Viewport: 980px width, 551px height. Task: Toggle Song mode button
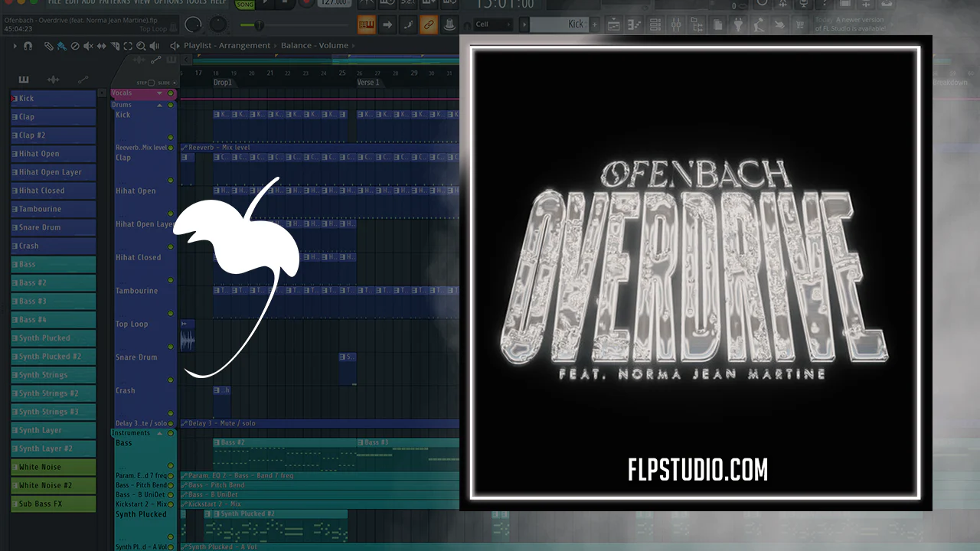tap(245, 4)
